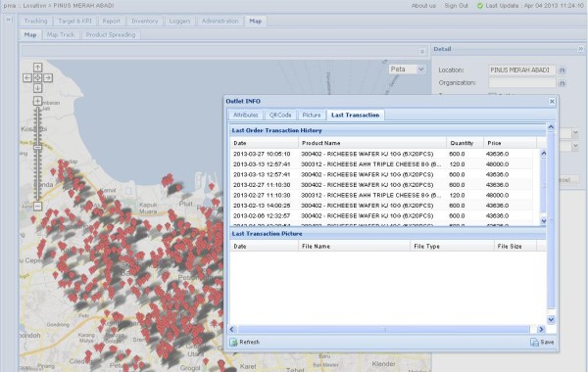The height and width of the screenshot is (372, 588).
Task: Sort by File Size column header
Action: pos(515,246)
